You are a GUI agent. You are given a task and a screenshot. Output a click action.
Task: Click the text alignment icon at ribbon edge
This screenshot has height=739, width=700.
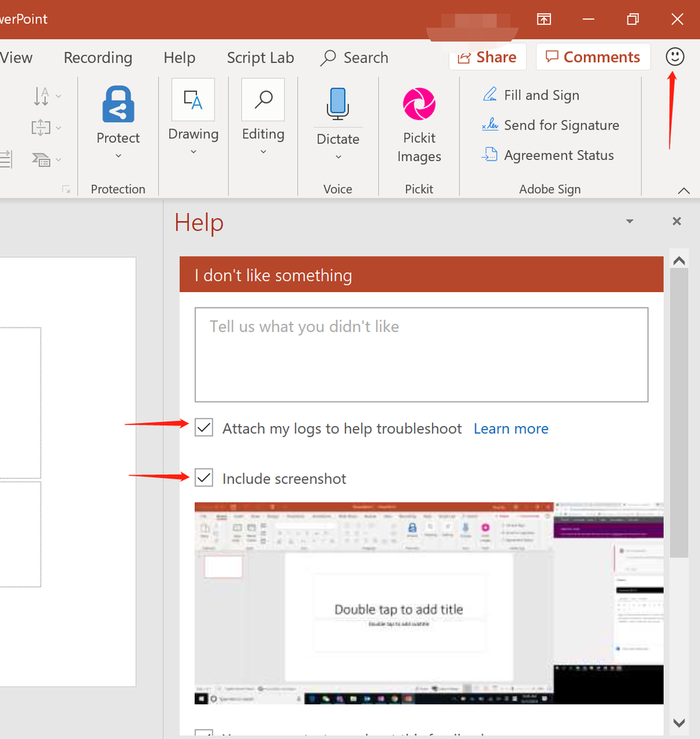pyautogui.click(x=6, y=159)
